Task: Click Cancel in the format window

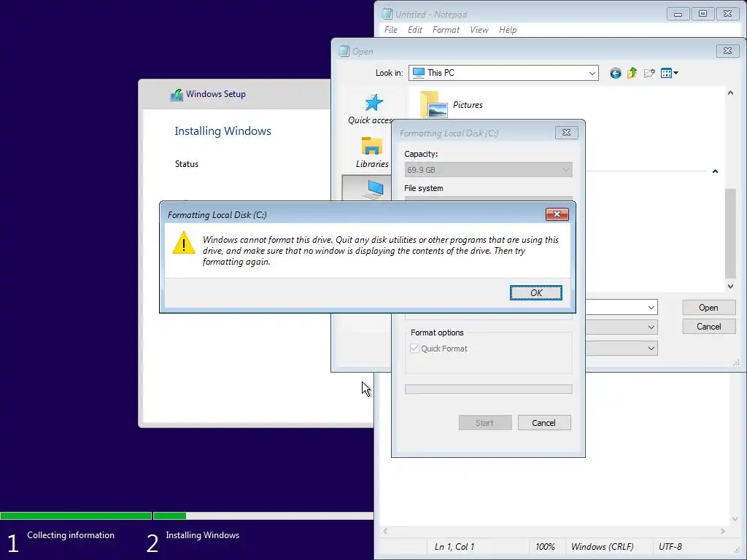Action: point(544,423)
